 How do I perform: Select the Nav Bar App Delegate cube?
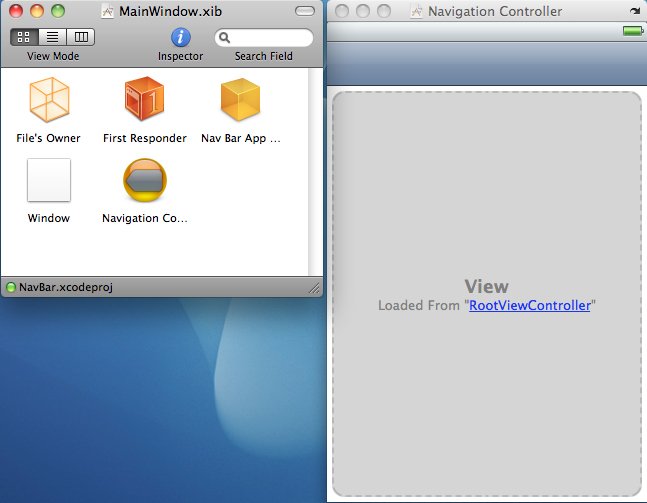point(241,99)
